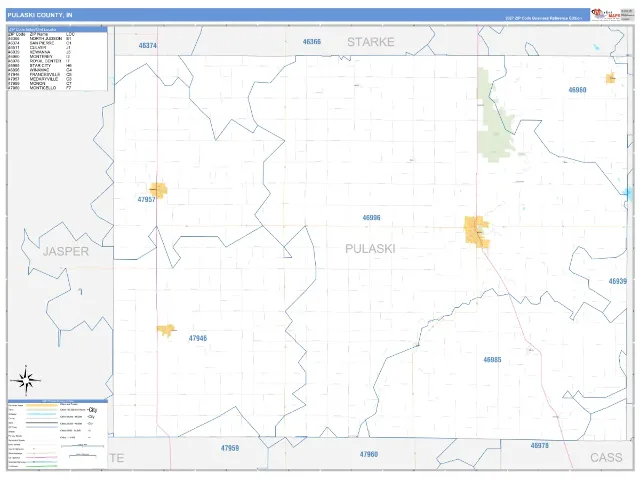Click the small orange town near 46960

[x=611, y=78]
